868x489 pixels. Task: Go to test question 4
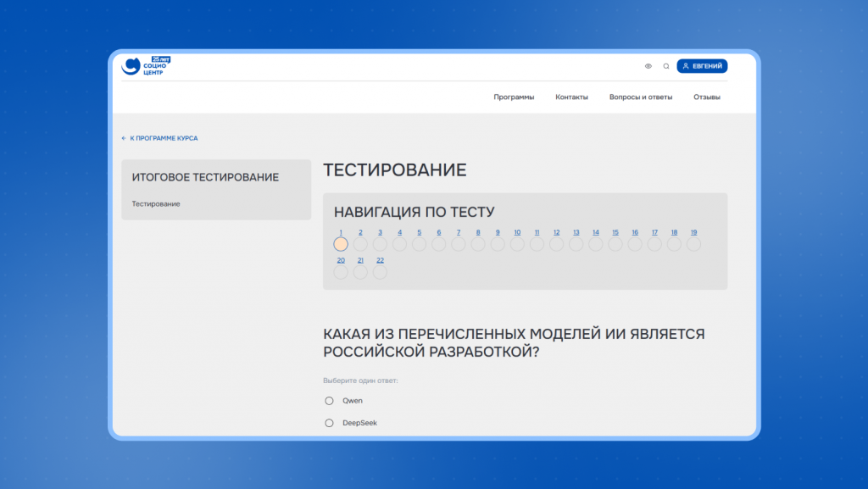point(400,232)
